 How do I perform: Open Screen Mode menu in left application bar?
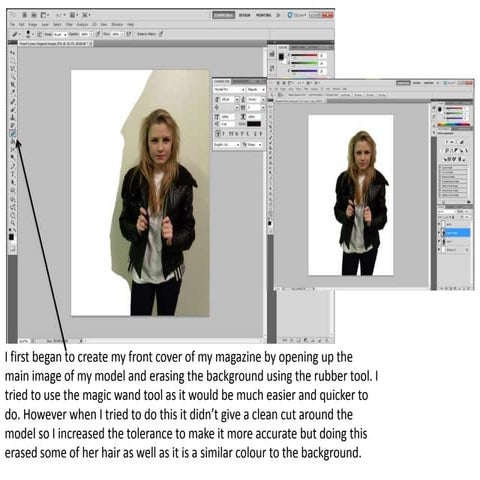86,15
